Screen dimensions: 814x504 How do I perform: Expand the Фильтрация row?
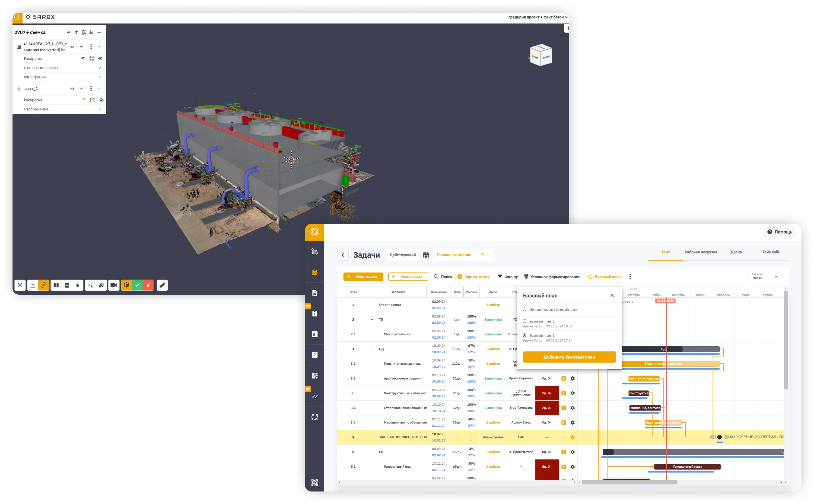(62, 77)
